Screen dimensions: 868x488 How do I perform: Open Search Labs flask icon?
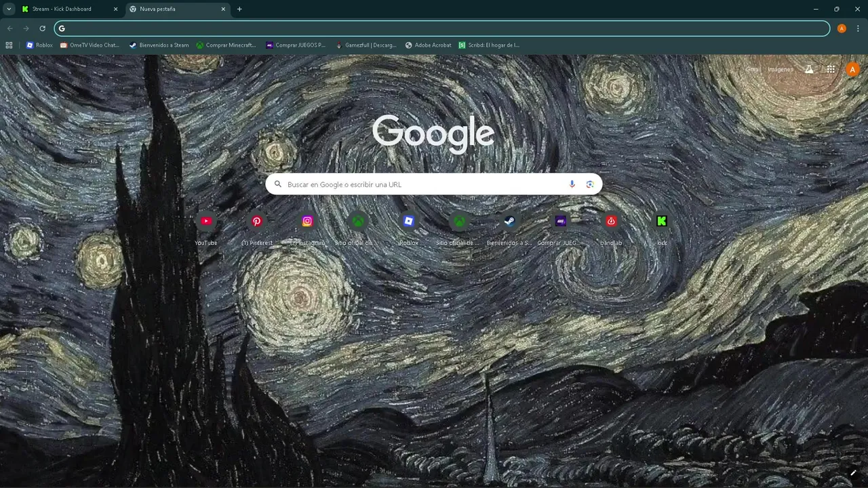click(x=809, y=69)
